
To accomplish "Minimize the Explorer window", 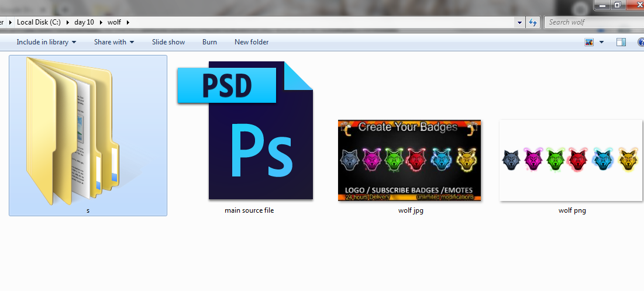I will 602,5.
